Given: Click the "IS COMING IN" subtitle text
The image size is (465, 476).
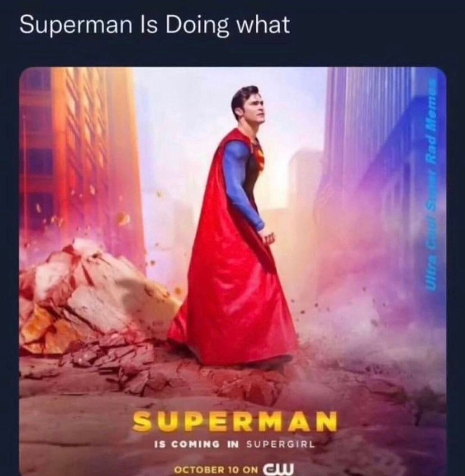Looking at the screenshot, I should click(197, 445).
